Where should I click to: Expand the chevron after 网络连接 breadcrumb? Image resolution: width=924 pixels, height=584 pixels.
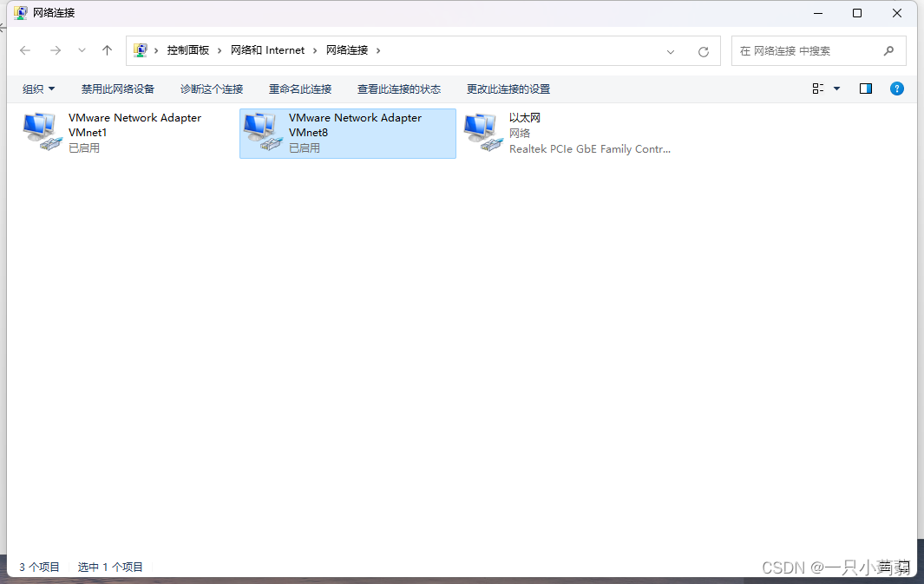click(378, 50)
